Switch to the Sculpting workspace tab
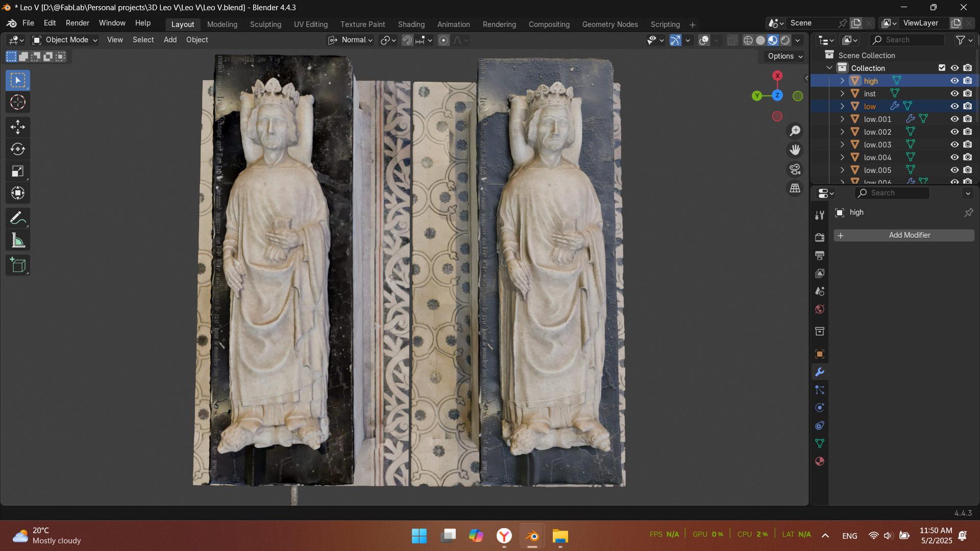Image resolution: width=980 pixels, height=551 pixels. tap(265, 24)
